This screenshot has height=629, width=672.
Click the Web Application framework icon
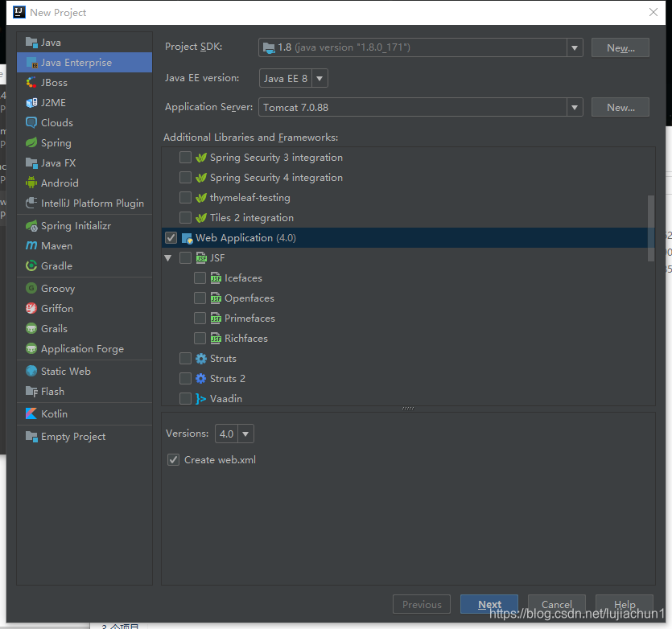(x=188, y=238)
